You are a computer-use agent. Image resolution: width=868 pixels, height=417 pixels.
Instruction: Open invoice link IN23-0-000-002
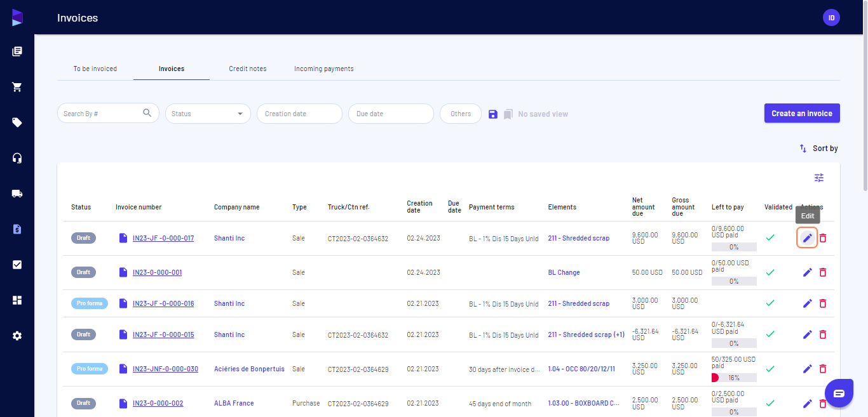point(158,403)
